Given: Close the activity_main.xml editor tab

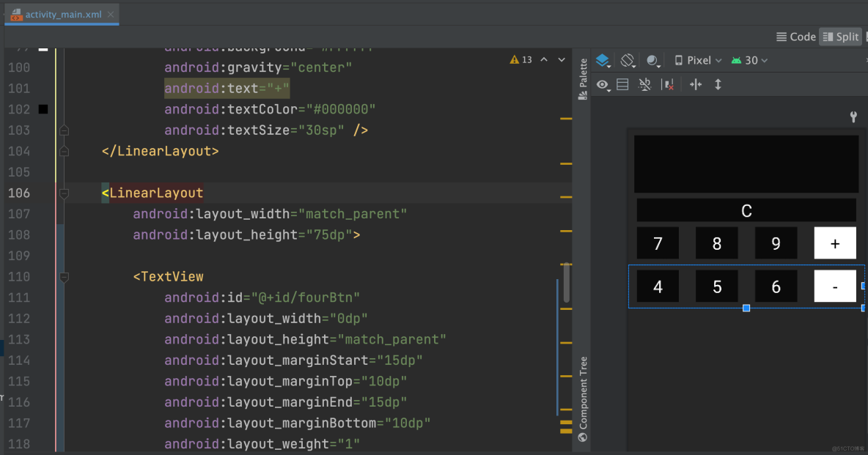Looking at the screenshot, I should pos(111,15).
